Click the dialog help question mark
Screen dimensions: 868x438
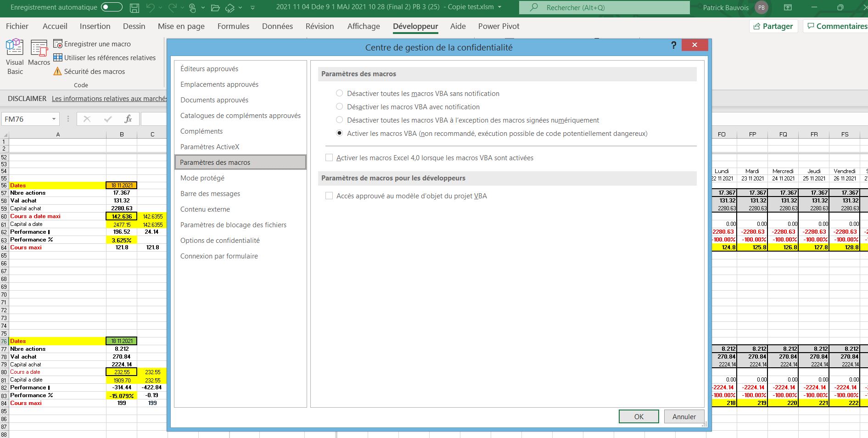[x=673, y=45]
